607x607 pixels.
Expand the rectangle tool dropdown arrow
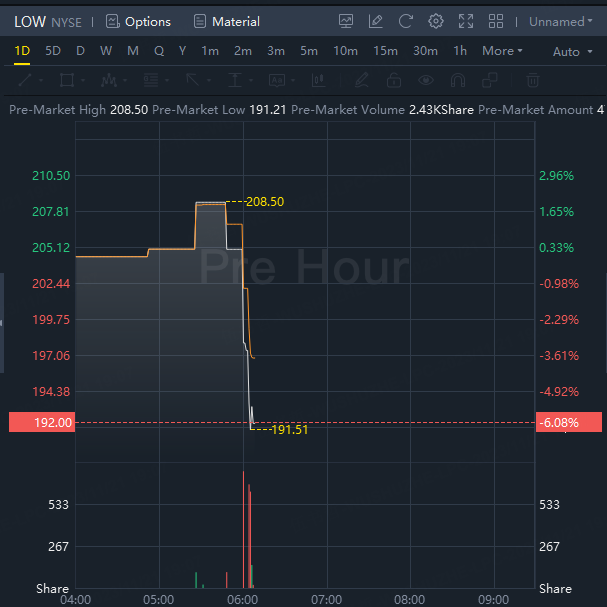83,81
